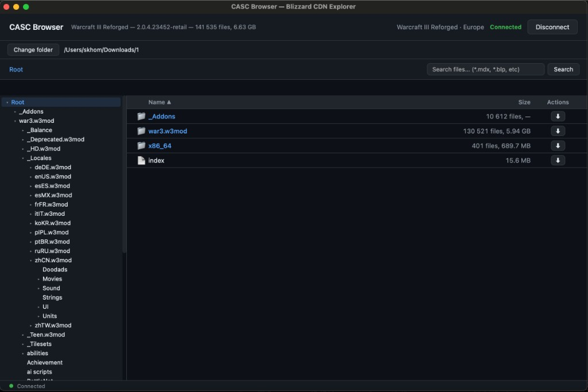Select Units under zhCN.w3mod
The width and height of the screenshot is (588, 392).
click(x=49, y=316)
